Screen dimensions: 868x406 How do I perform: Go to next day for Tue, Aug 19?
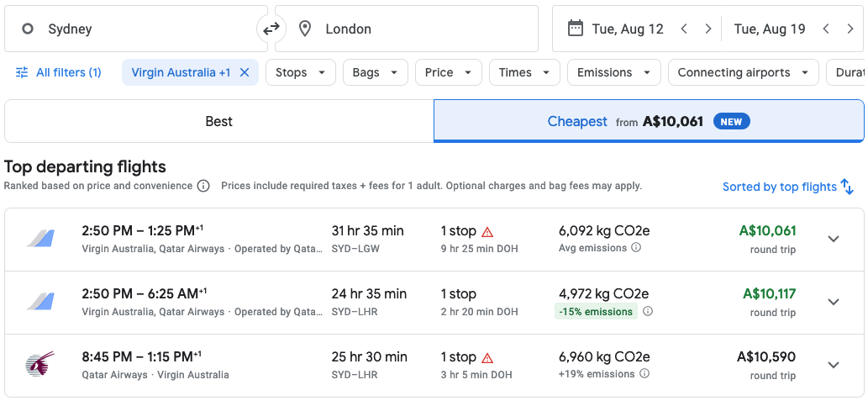[850, 29]
